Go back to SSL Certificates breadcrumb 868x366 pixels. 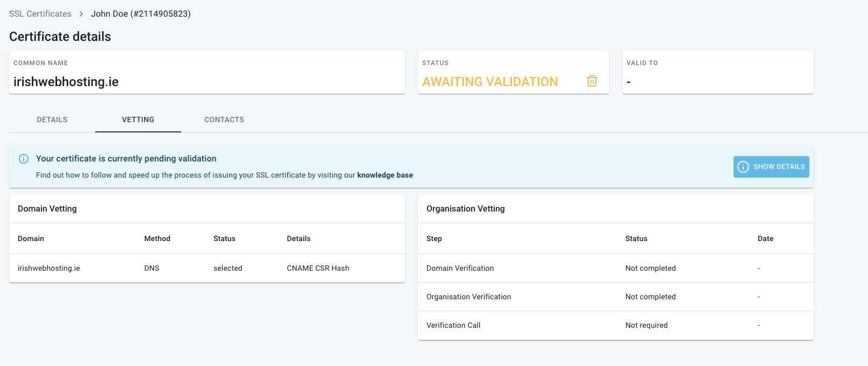pyautogui.click(x=40, y=14)
